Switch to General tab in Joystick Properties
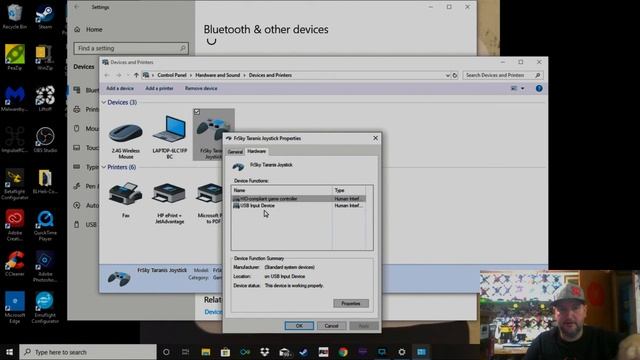Viewport: 640px width, 360px height. tap(235, 152)
